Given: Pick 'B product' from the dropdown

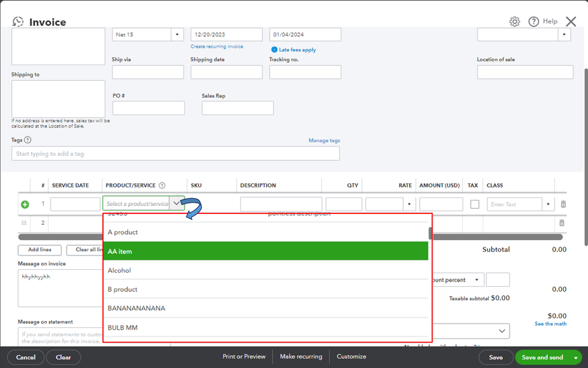Looking at the screenshot, I should pos(266,289).
